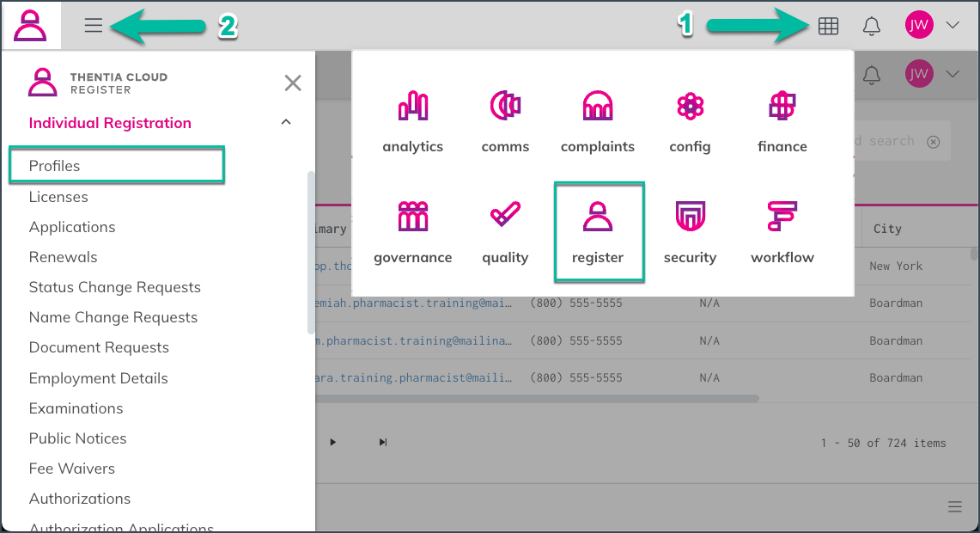Click the Thentia logo in top-left corner

click(x=30, y=26)
